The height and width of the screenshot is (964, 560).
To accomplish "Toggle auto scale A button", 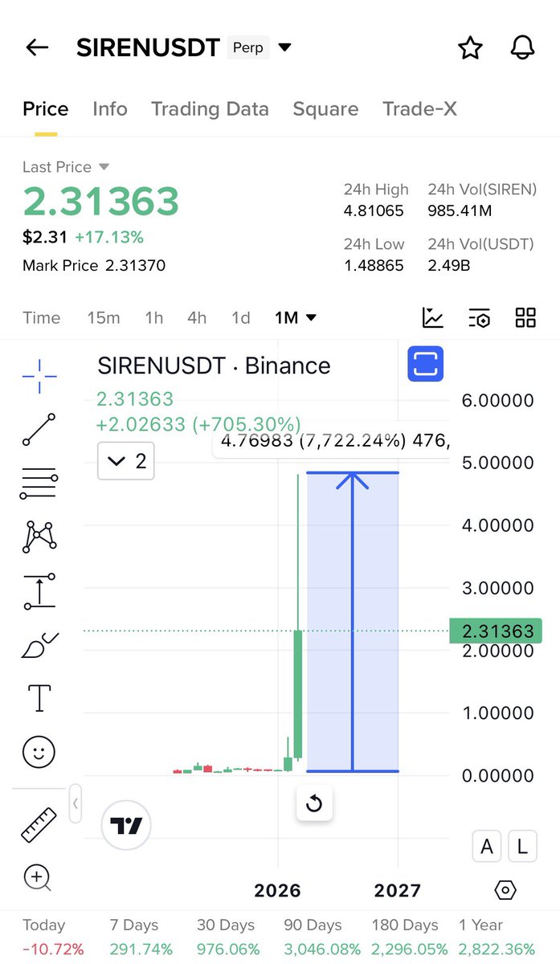I will 487,846.
